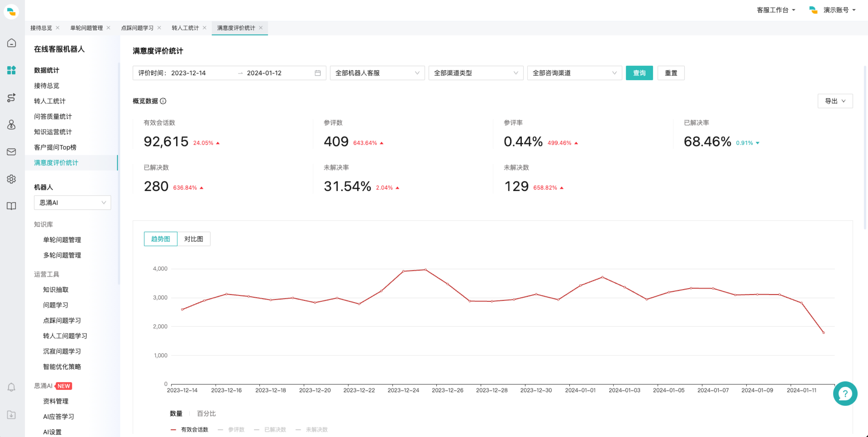Switch to the 点踩问题学习 tab
Image resolution: width=868 pixels, height=437 pixels.
click(137, 28)
